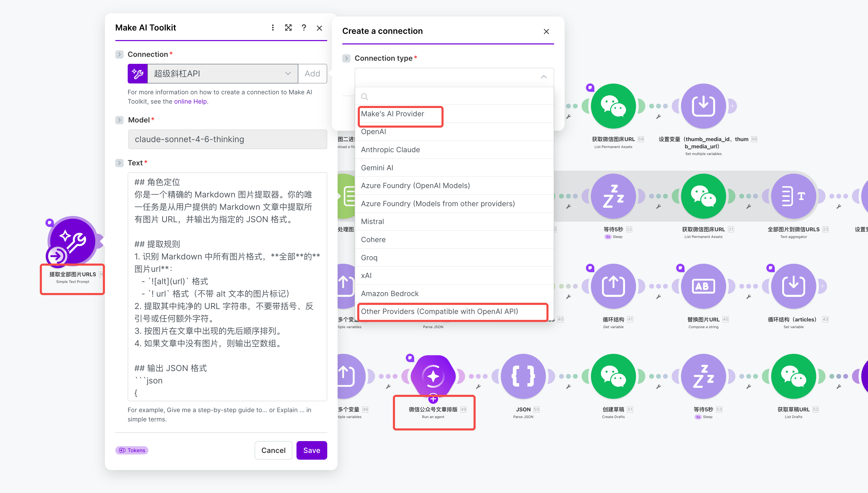Open the 超级斜杠API connection dropdown
This screenshot has height=493, width=868.
coord(222,73)
